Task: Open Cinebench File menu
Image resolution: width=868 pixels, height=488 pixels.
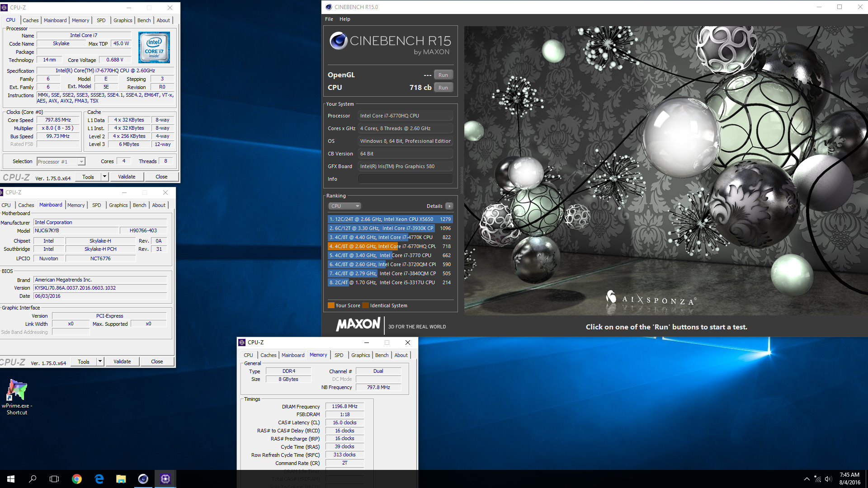Action: click(x=329, y=19)
